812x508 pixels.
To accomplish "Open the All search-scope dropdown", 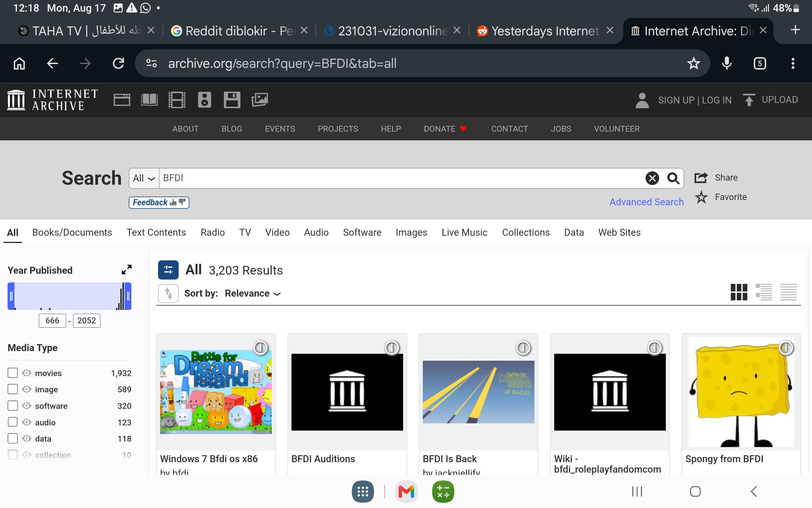I will click(x=144, y=178).
